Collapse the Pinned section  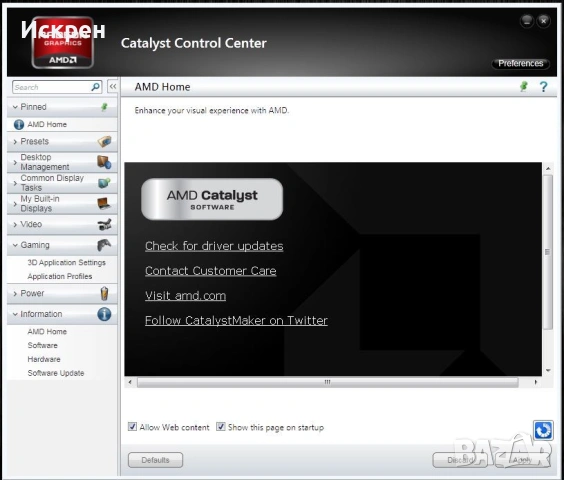[15, 107]
